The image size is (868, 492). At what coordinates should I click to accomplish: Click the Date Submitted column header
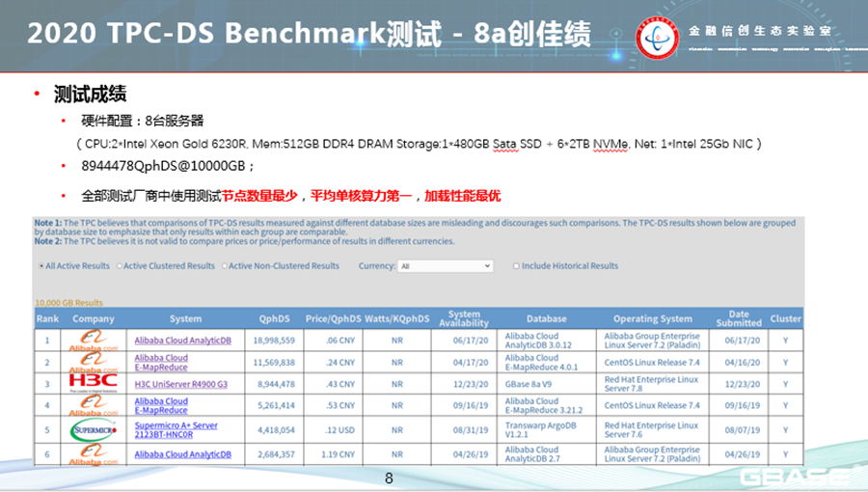click(x=739, y=318)
